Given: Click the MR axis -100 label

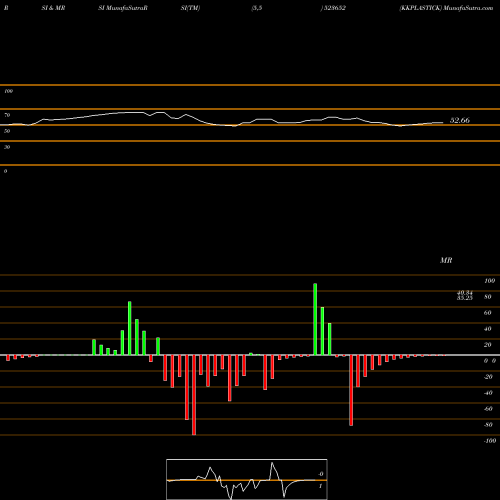Looking at the screenshot, I should click(x=490, y=441).
